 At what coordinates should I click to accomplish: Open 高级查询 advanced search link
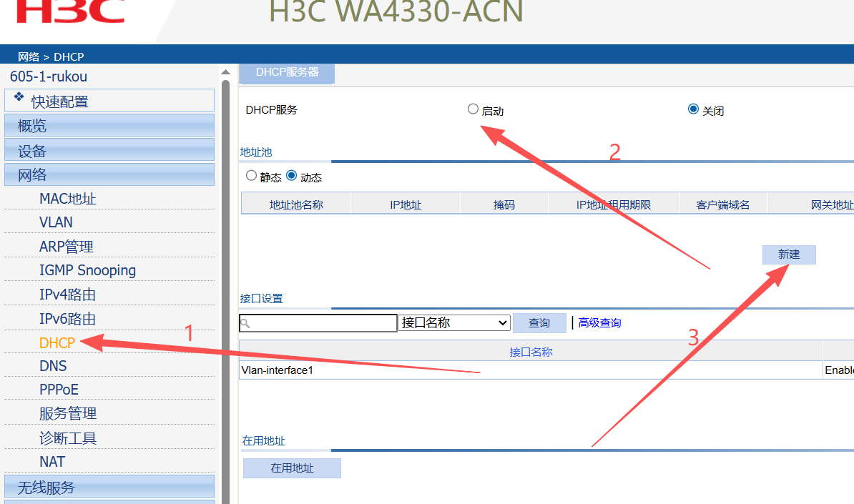tap(599, 323)
